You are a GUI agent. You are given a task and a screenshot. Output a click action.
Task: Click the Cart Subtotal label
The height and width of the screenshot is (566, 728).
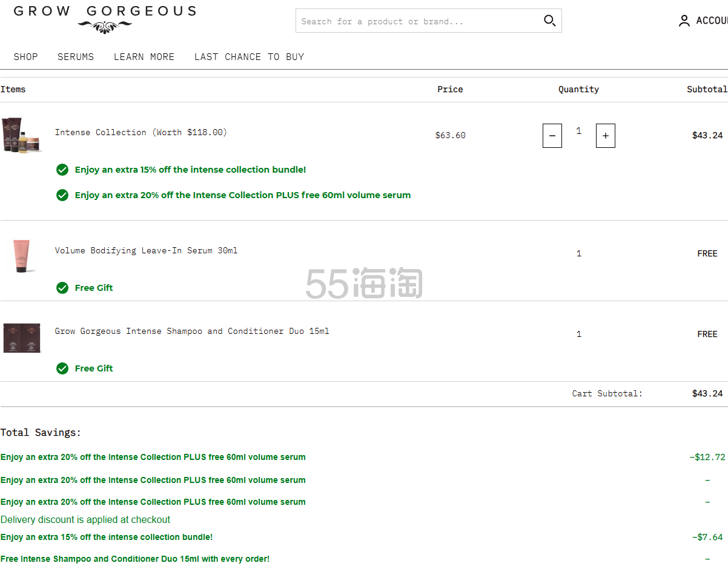[607, 393]
